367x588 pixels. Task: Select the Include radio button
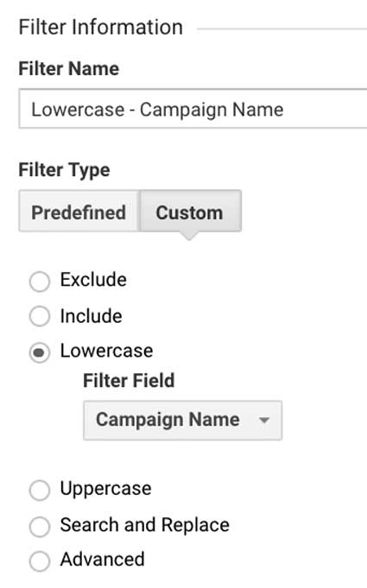[x=40, y=316]
